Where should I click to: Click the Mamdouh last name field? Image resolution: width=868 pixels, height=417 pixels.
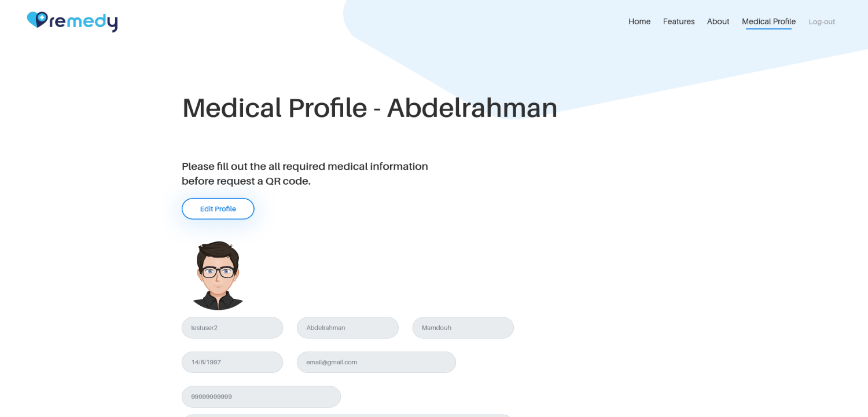tap(463, 328)
